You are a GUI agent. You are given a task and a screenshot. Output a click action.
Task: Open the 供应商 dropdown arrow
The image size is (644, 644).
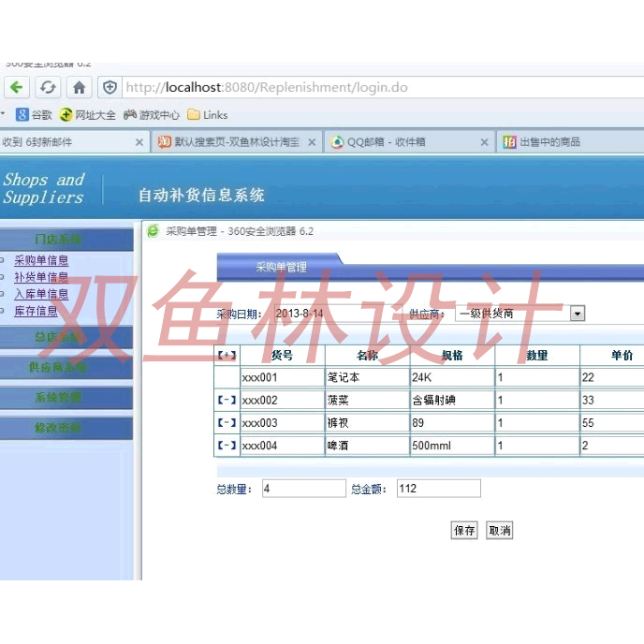tap(578, 314)
